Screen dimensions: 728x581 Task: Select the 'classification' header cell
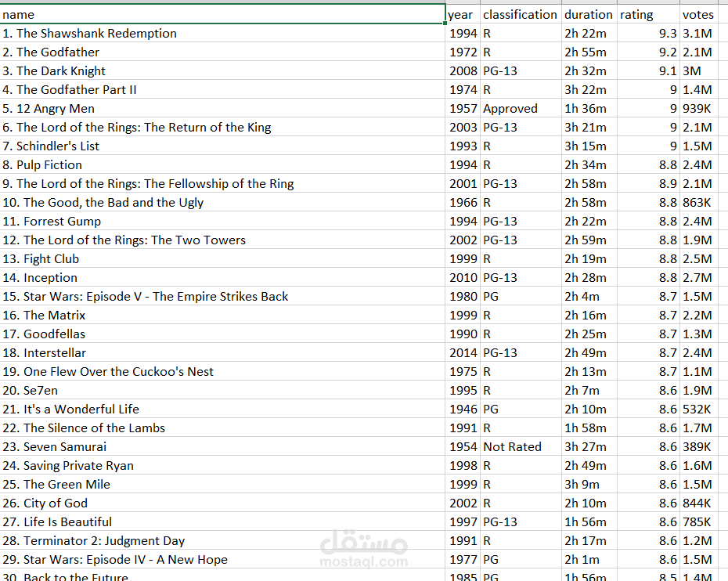point(521,14)
